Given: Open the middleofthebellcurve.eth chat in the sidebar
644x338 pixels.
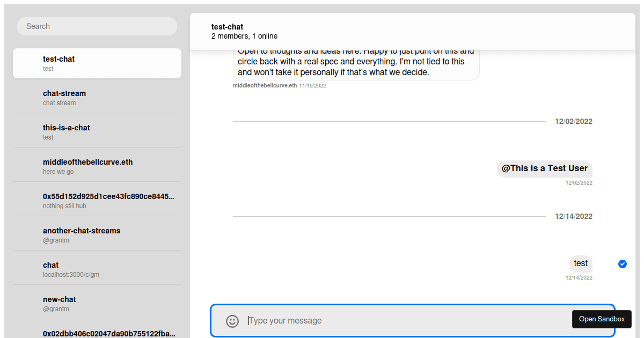Looking at the screenshot, I should click(97, 166).
